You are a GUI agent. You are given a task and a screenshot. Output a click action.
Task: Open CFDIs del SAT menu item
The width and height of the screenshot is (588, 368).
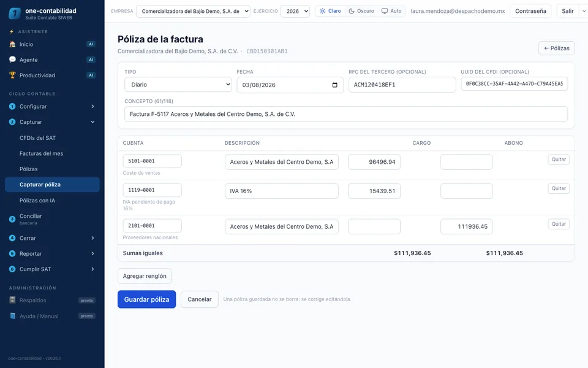pos(52,138)
